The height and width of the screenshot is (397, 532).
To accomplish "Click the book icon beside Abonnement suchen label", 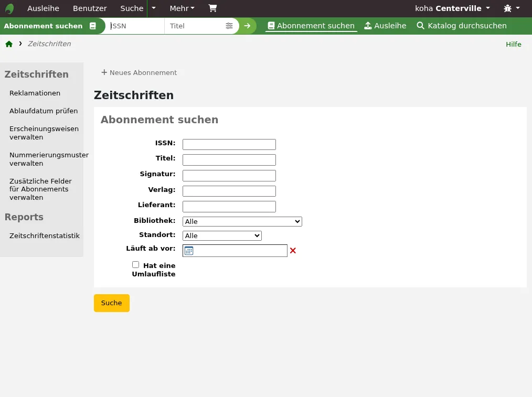I will pos(93,26).
